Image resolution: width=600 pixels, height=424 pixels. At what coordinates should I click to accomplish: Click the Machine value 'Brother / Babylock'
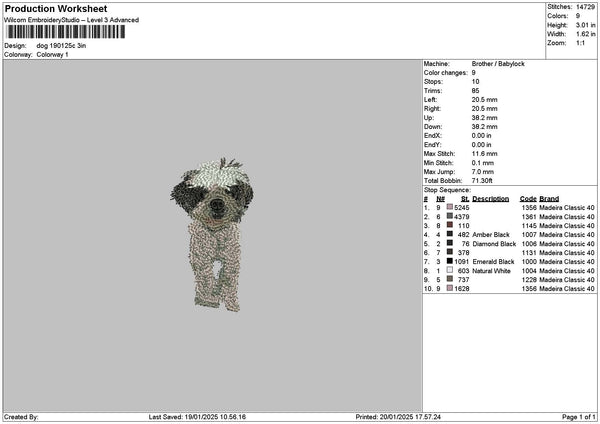[498, 64]
